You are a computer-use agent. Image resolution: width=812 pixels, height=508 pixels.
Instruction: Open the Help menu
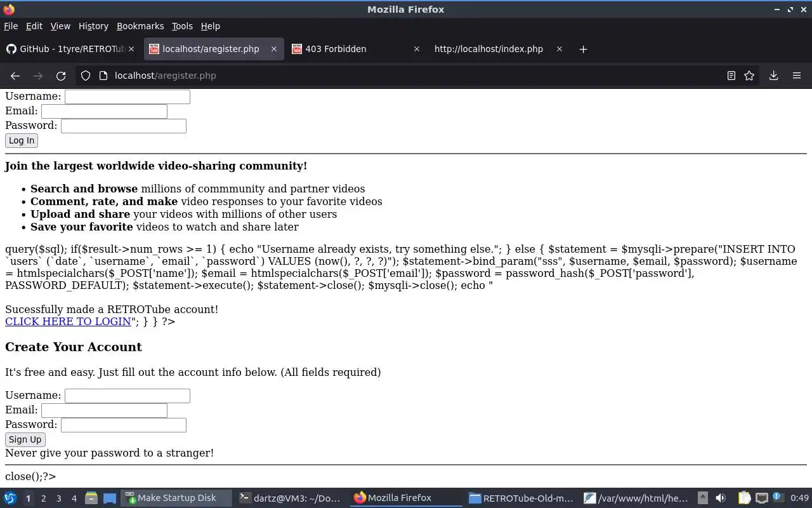click(211, 26)
